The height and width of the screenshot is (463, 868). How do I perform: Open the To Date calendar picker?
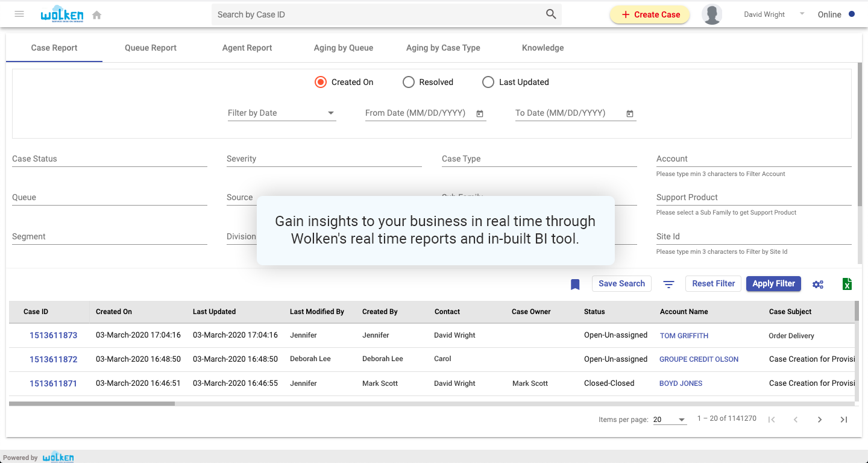[630, 113]
